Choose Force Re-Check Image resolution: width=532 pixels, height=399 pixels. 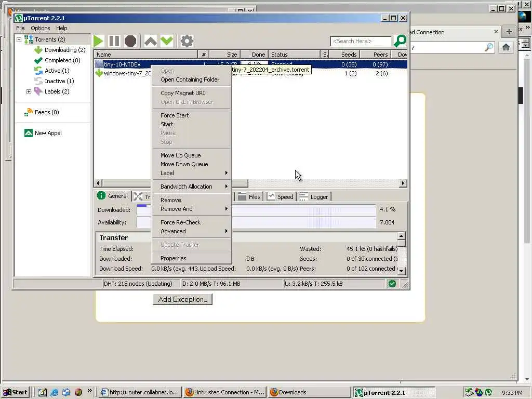(192, 222)
